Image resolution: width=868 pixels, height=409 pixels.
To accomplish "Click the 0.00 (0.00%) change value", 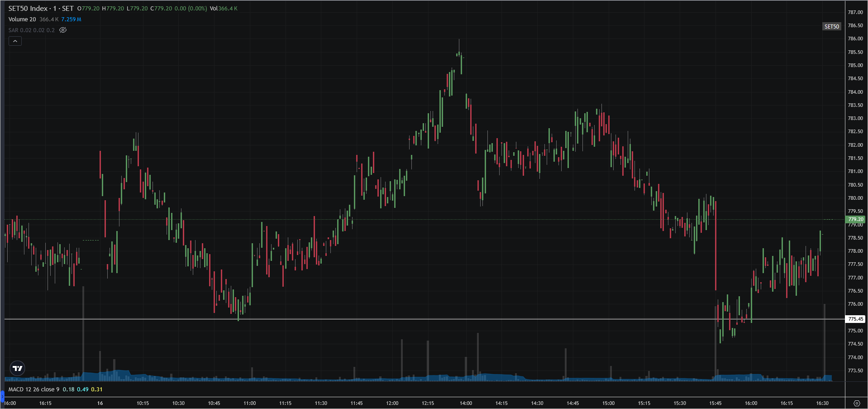I will [191, 9].
